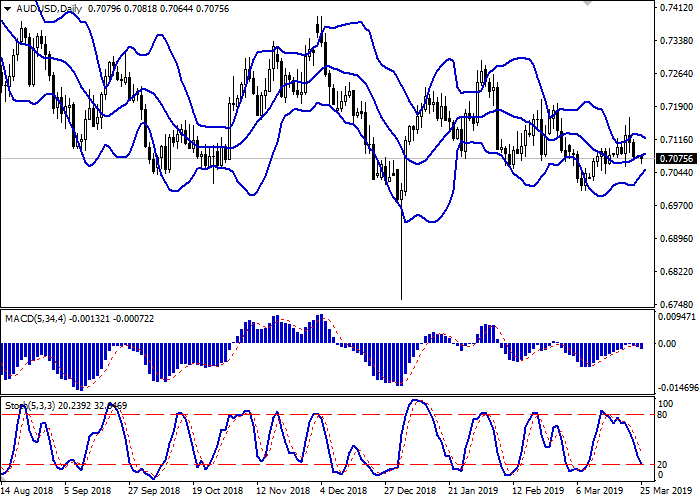Click the 21 Jan 2019 date label

(474, 491)
